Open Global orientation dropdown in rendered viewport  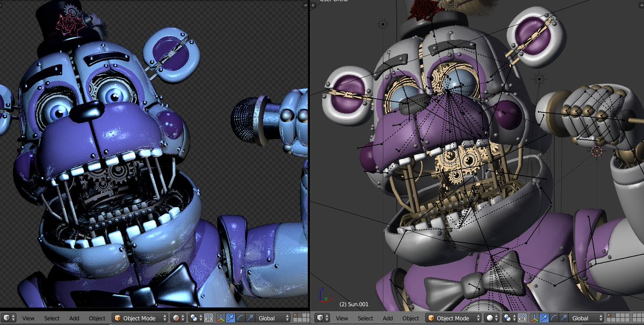(x=273, y=318)
